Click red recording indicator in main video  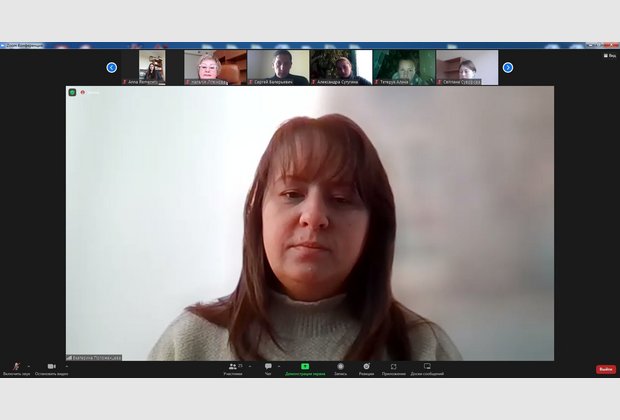(x=83, y=92)
